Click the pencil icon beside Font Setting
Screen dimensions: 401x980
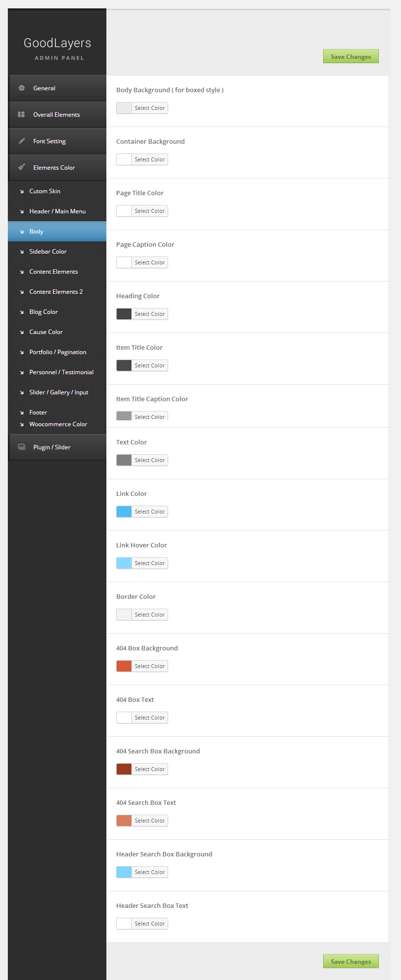point(22,141)
